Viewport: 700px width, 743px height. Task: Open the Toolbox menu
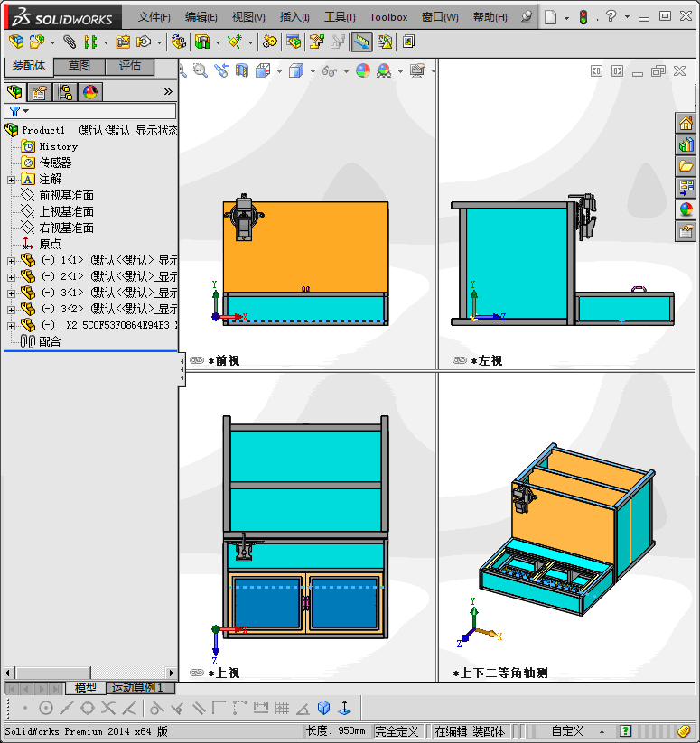[388, 17]
